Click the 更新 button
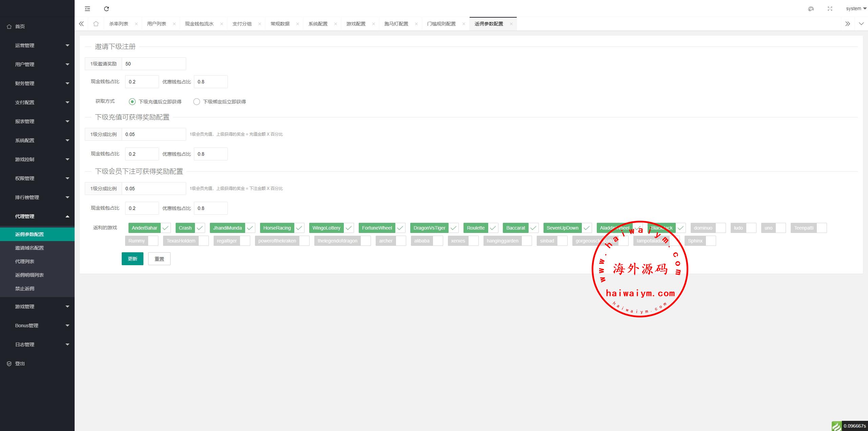This screenshot has height=431, width=868. [132, 259]
